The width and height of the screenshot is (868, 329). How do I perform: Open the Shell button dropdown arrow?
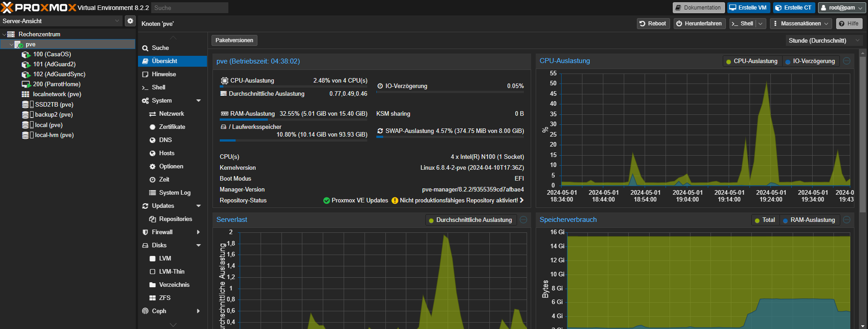coord(761,24)
